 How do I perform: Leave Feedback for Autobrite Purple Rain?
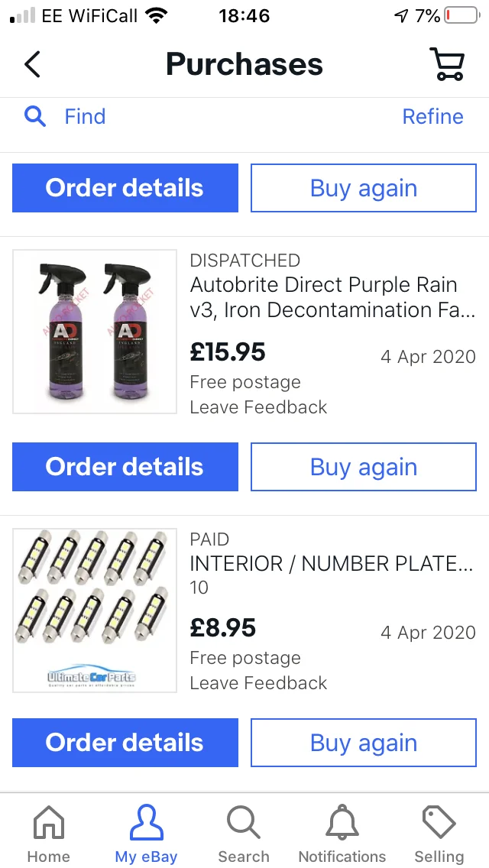click(258, 407)
